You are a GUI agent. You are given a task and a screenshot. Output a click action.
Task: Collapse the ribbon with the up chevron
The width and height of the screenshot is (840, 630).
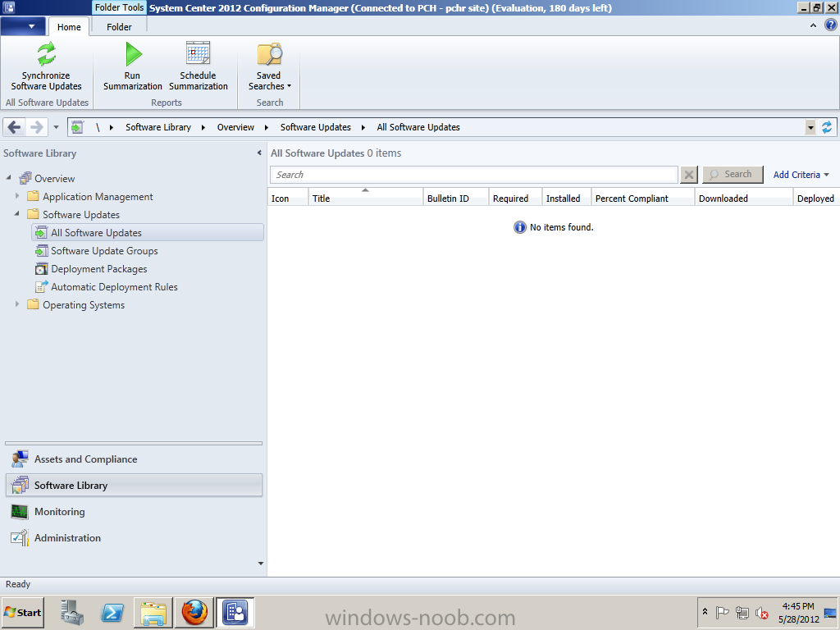pos(813,25)
